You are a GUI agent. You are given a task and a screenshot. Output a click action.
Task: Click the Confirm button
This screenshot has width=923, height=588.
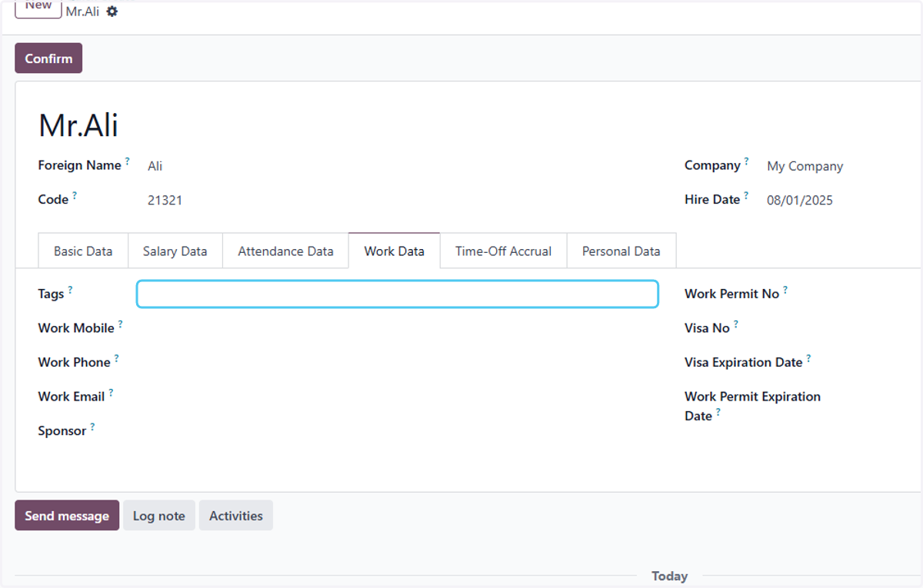point(48,58)
